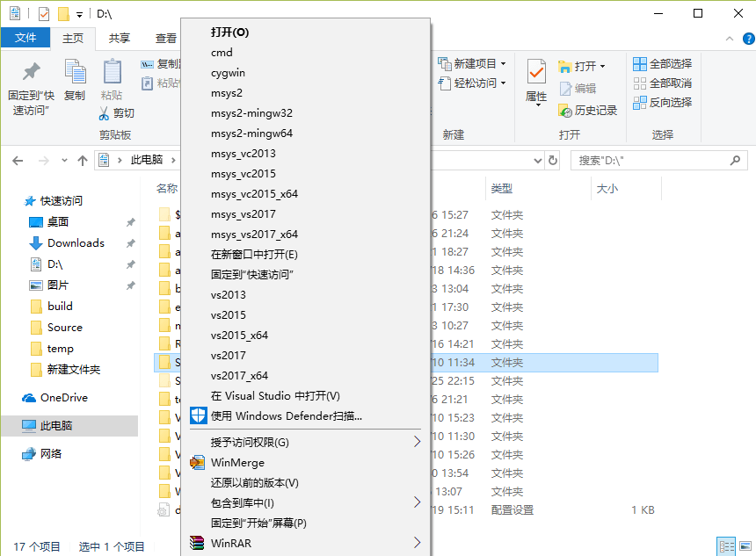Select 此电脑 in navigation pane

tap(70, 426)
